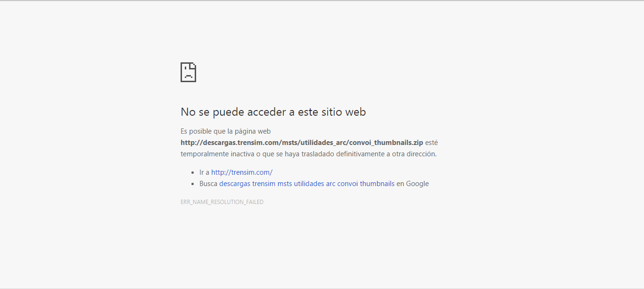
Task: Open the Google search suggestion link
Action: pos(306,184)
